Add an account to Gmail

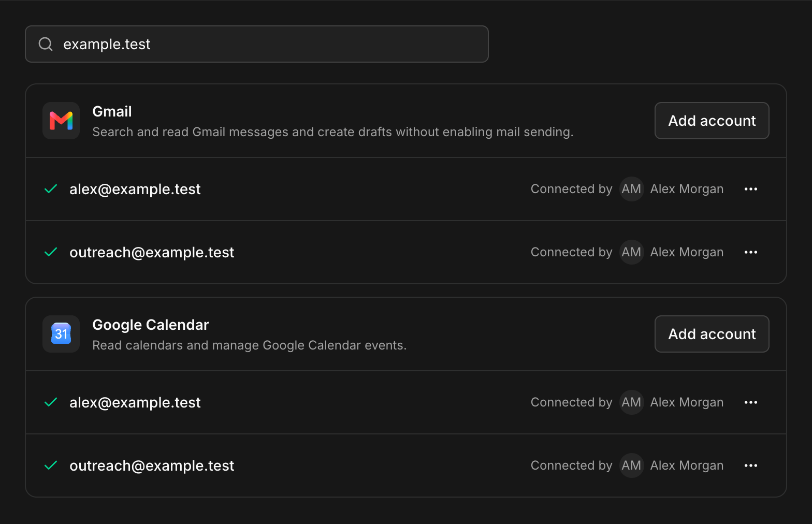pyautogui.click(x=712, y=121)
